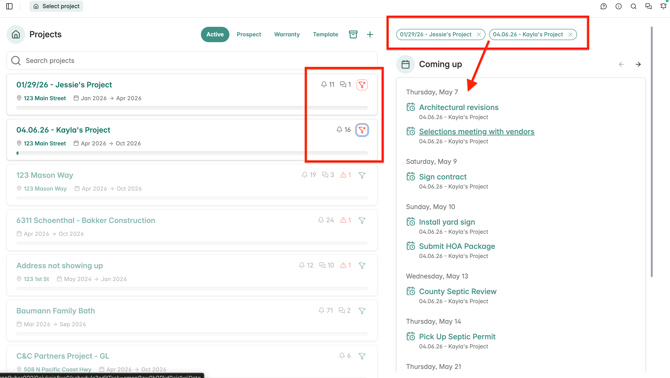Open 04.06.26 - Kayla's Project

(63, 130)
